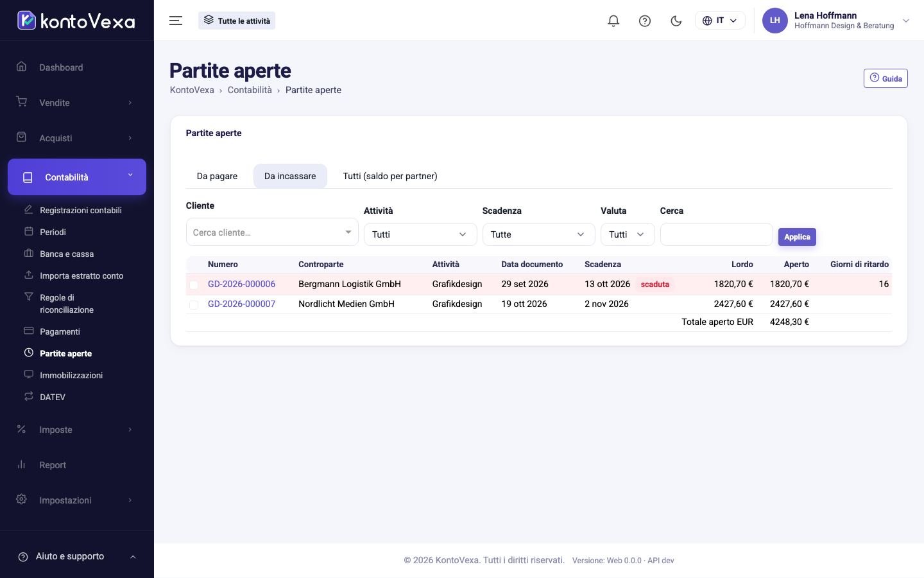The width and height of the screenshot is (924, 578).
Task: Select the Da incassare tab
Action: click(290, 176)
